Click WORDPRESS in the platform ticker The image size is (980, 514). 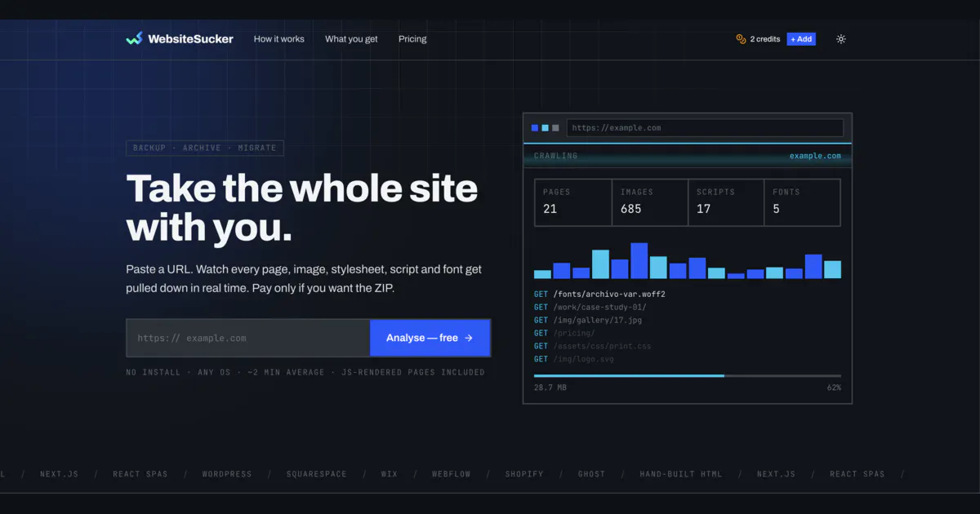tap(227, 474)
